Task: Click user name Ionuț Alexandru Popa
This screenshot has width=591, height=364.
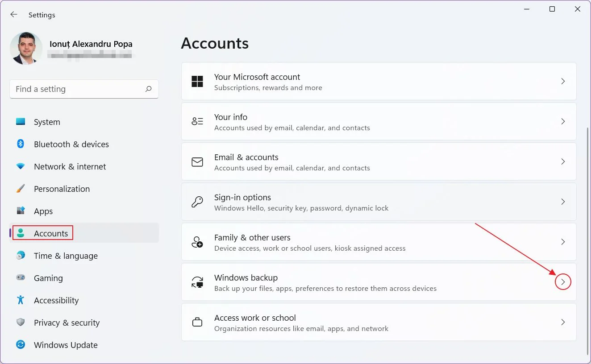Action: click(91, 44)
